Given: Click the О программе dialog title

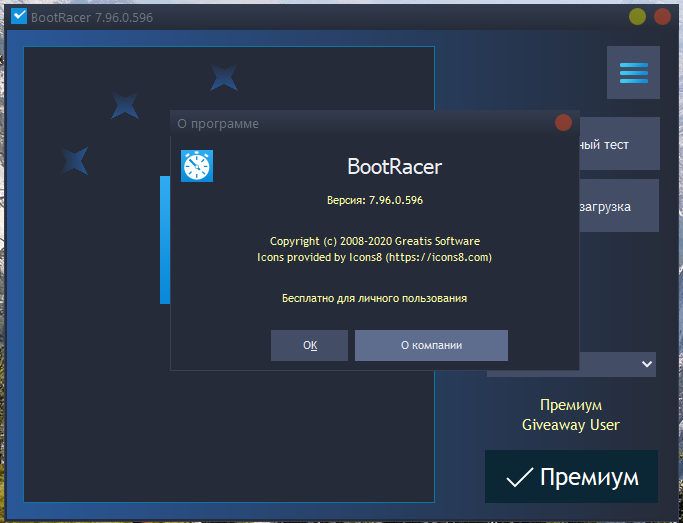Looking at the screenshot, I should 218,124.
